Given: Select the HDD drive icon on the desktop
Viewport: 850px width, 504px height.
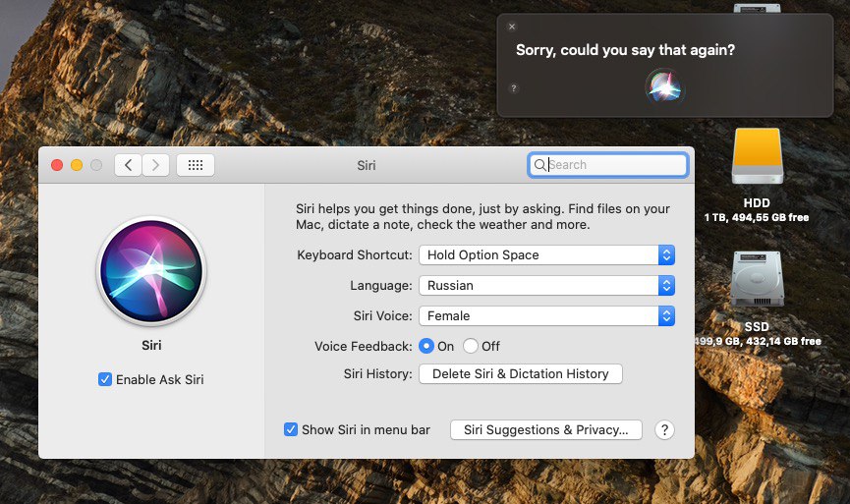Looking at the screenshot, I should click(x=758, y=156).
